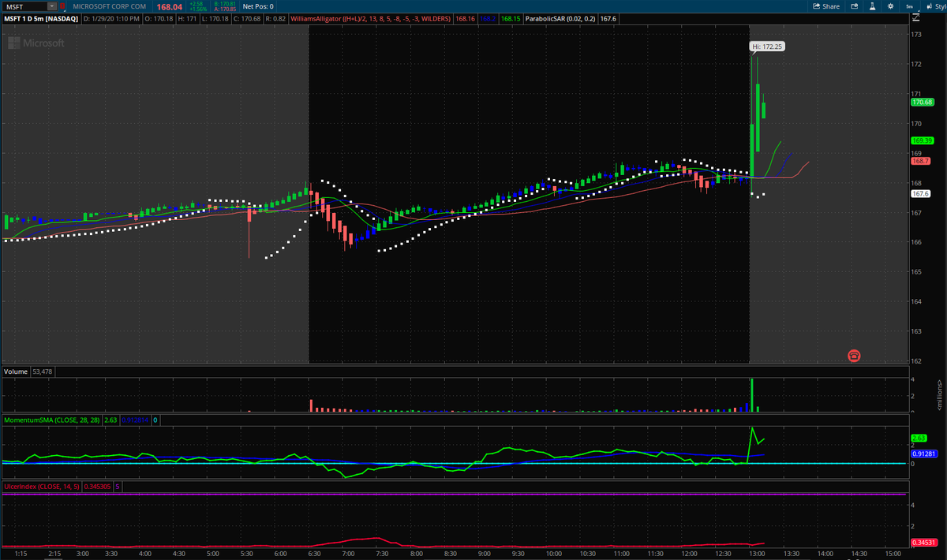Open the MSFT symbol dropdown arrow

click(x=52, y=6)
